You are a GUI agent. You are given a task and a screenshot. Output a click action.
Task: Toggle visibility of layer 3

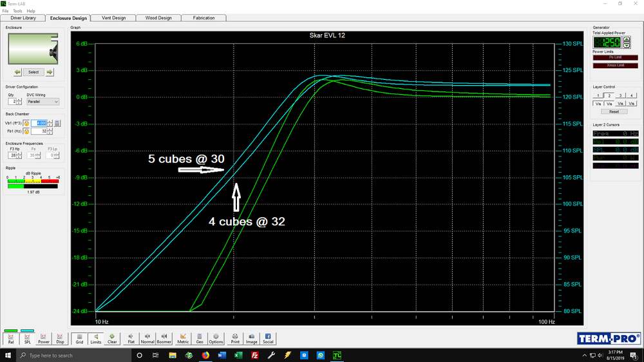click(621, 104)
